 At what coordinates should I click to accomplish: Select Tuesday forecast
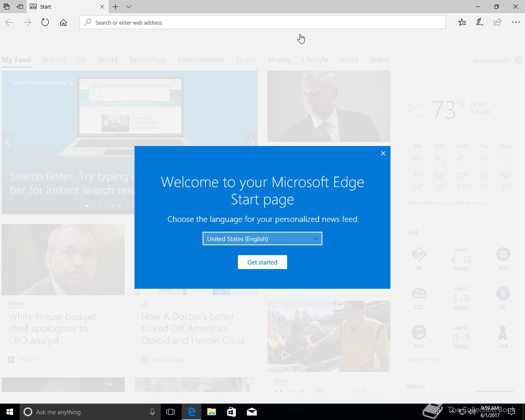484,167
